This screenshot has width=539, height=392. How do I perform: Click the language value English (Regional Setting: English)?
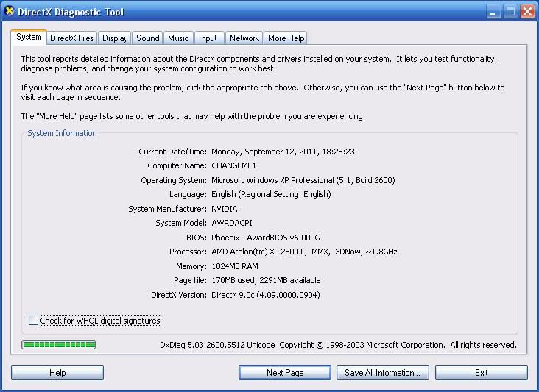pos(271,194)
